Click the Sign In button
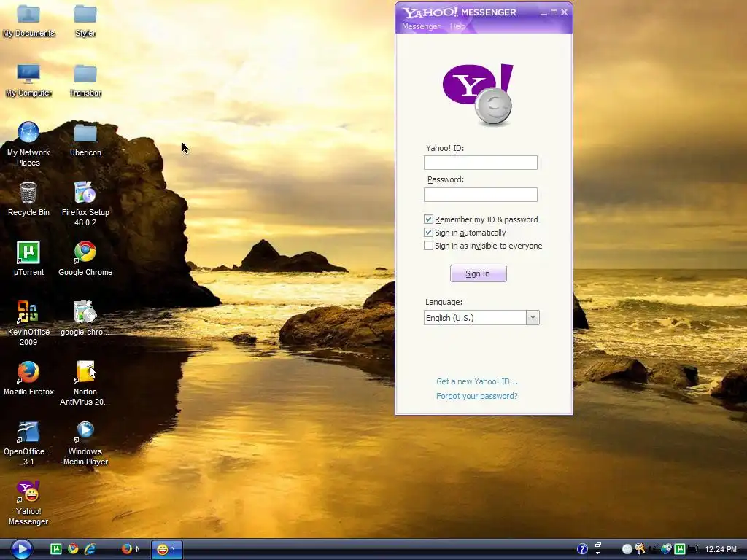747x560 pixels. [x=479, y=273]
